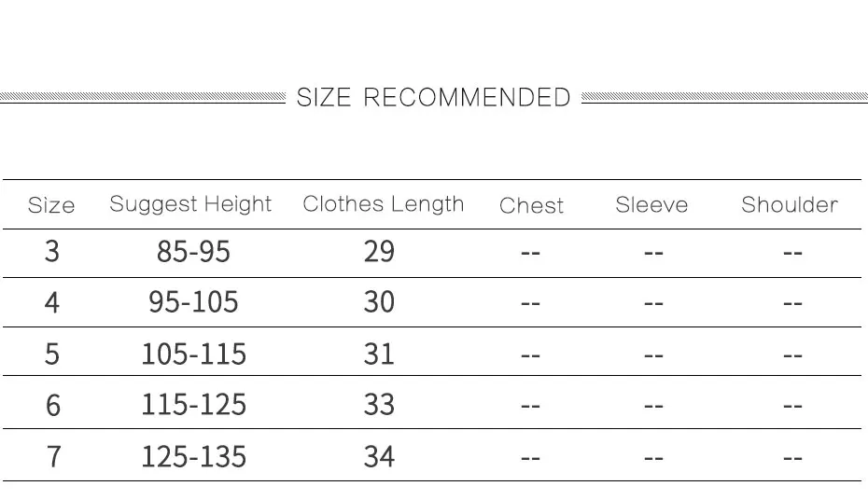
Task: Click size 5 row label
Action: tap(52, 354)
